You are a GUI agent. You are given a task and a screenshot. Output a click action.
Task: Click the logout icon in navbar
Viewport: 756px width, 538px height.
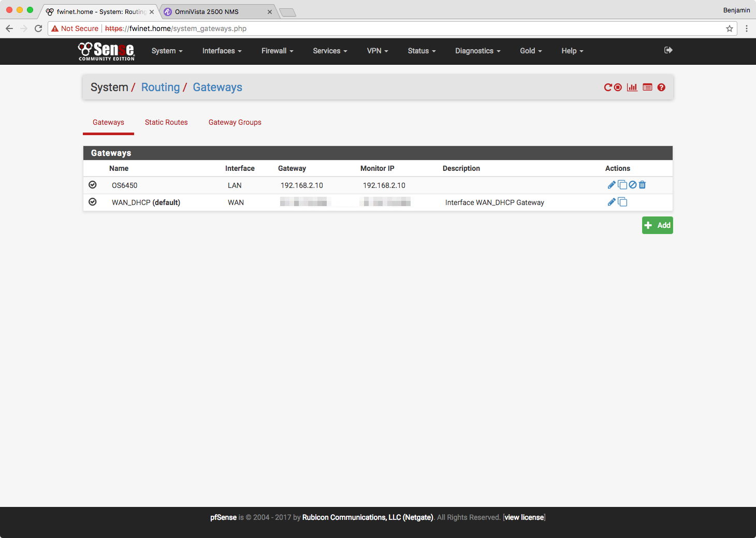pyautogui.click(x=668, y=50)
